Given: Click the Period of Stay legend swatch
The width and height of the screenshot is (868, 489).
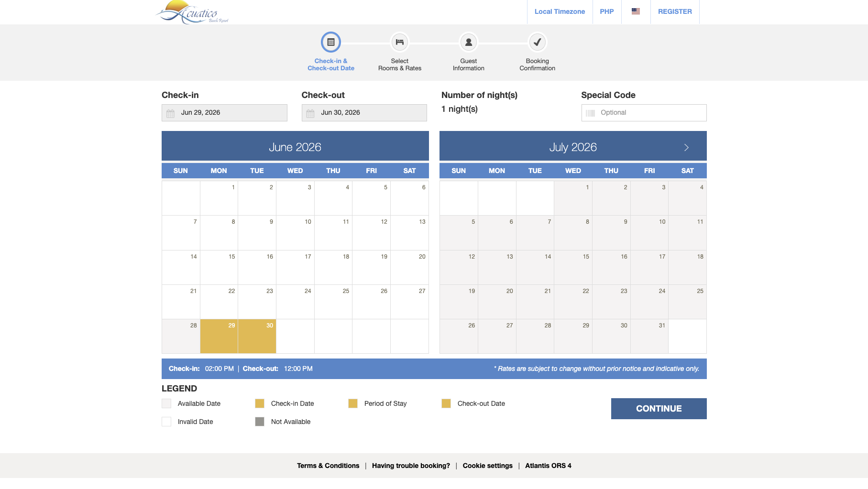Looking at the screenshot, I should [x=353, y=403].
